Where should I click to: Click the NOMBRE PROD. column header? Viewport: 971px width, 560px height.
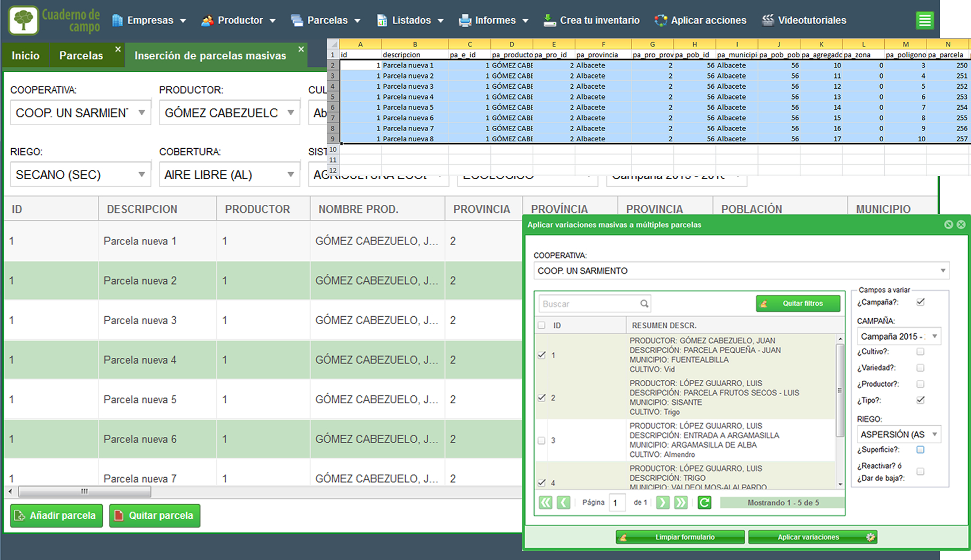click(377, 209)
